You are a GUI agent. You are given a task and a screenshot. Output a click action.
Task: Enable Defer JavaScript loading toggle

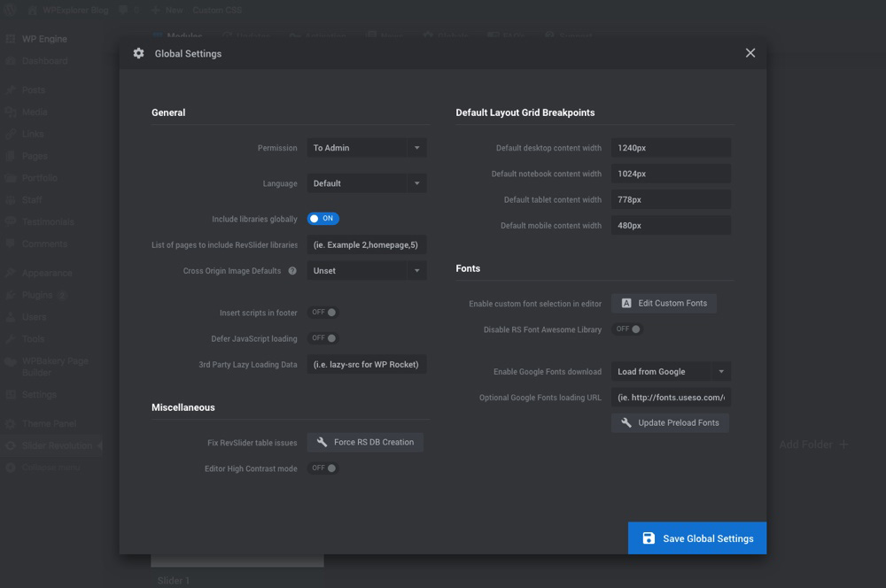(323, 338)
